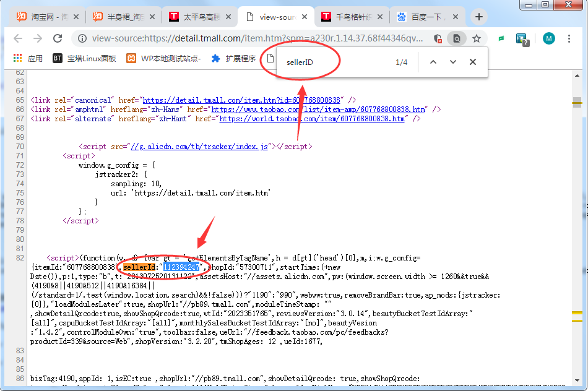Click the opening <script> tag on line 71
The height and width of the screenshot is (391, 588).
tap(79, 156)
